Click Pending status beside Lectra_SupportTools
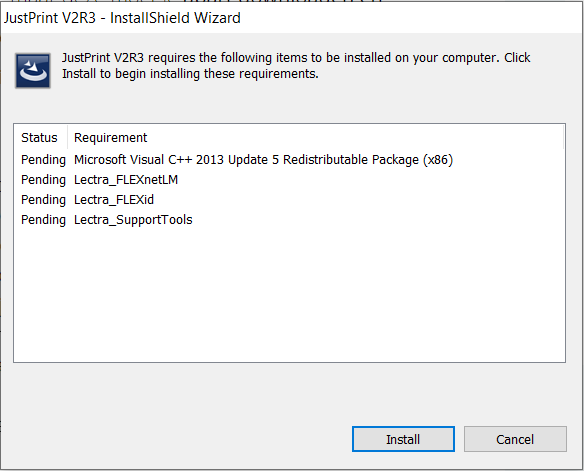 click(x=43, y=220)
